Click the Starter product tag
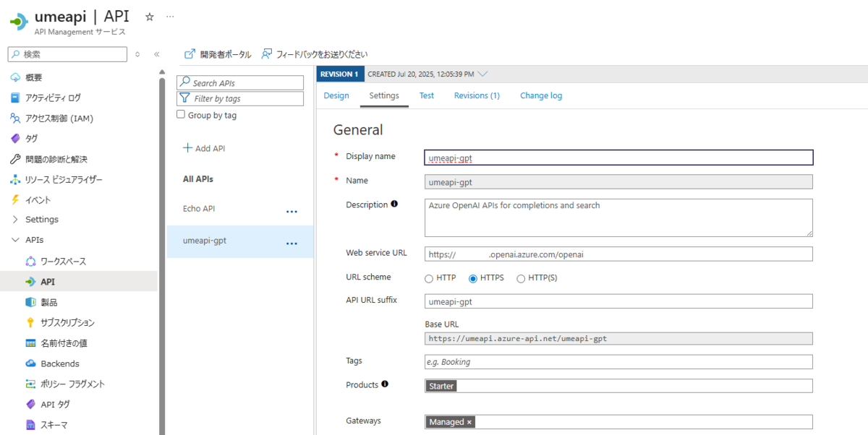The height and width of the screenshot is (435, 868). tap(441, 386)
